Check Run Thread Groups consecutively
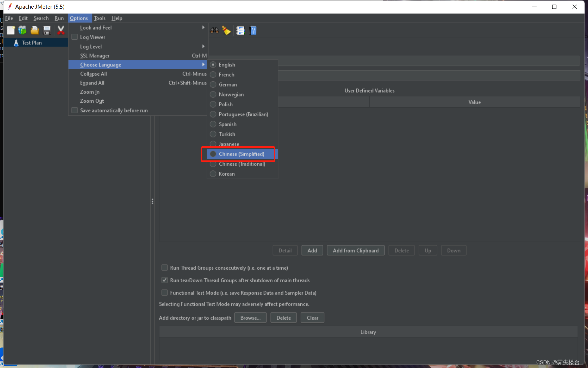The height and width of the screenshot is (368, 588). (165, 268)
